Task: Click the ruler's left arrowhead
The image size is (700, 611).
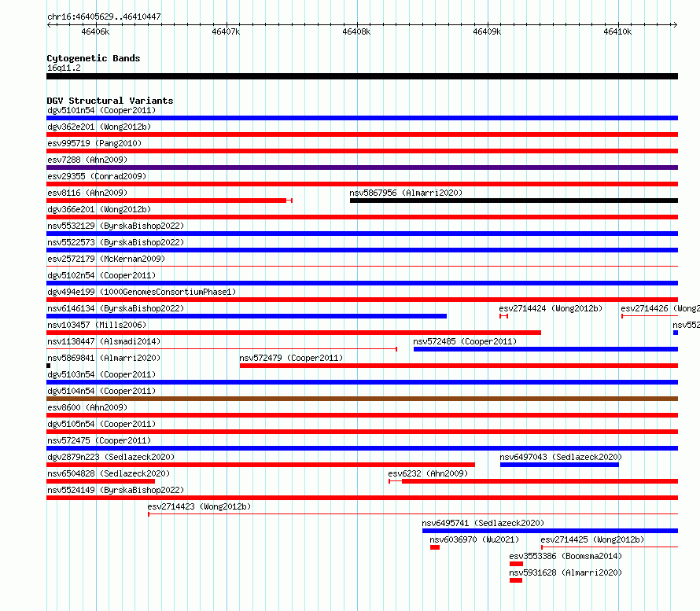Action: 49,24
